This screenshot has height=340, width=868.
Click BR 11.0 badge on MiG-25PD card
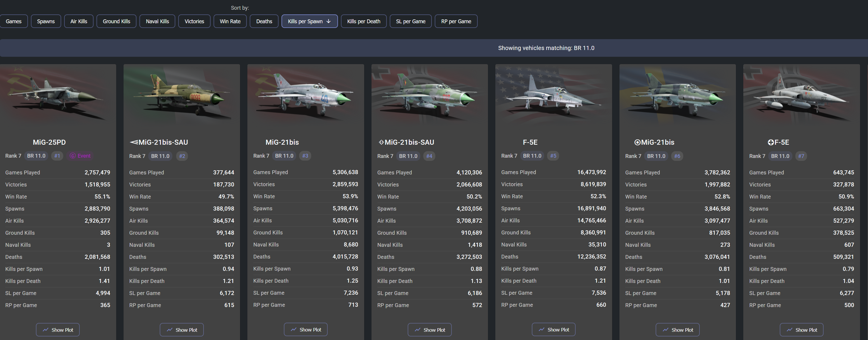point(36,156)
